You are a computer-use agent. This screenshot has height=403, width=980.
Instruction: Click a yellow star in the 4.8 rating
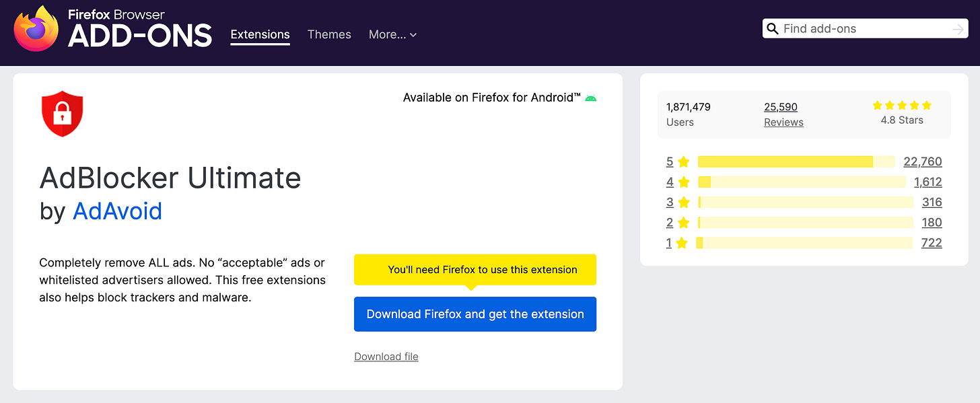pyautogui.click(x=902, y=105)
